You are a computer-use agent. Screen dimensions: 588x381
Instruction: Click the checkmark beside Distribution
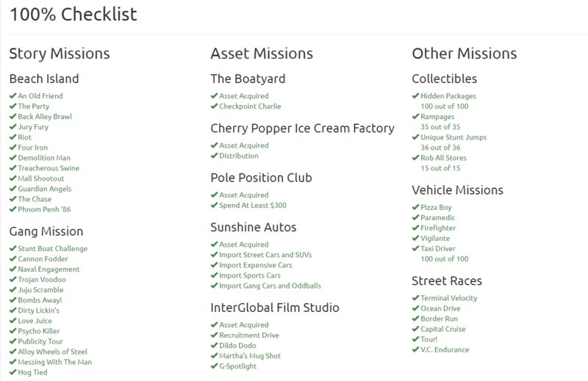point(214,156)
